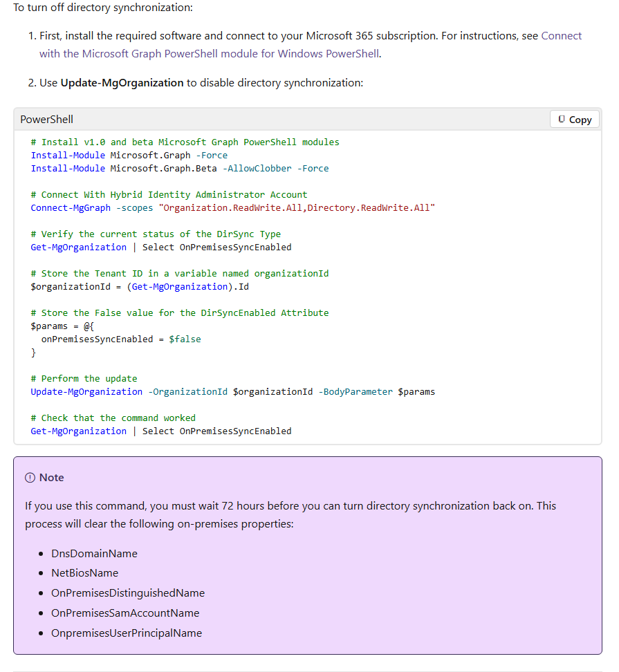Click the Note info icon
Screen dimensions: 619x672
coord(30,478)
